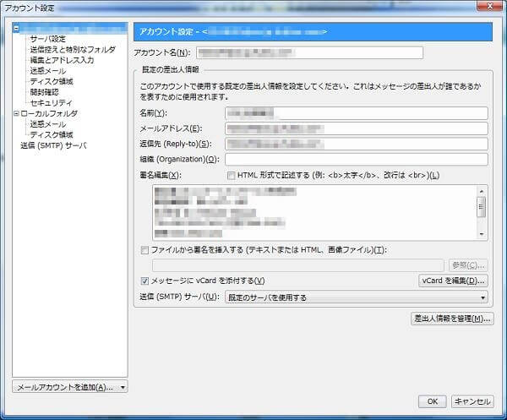Open ディスク領域 under ローカルフォルダ
Screen dimensions: 507x420
click(52, 135)
